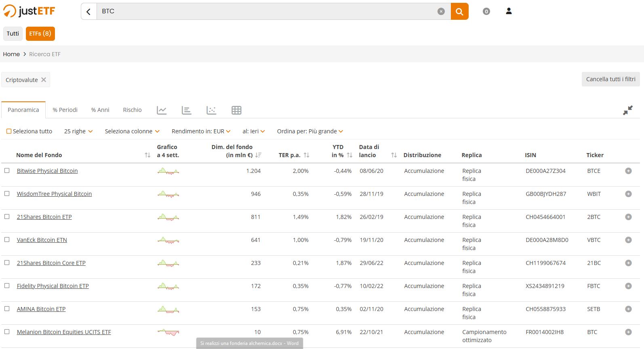Select the Tutti results tab
The width and height of the screenshot is (644, 349).
(x=13, y=34)
